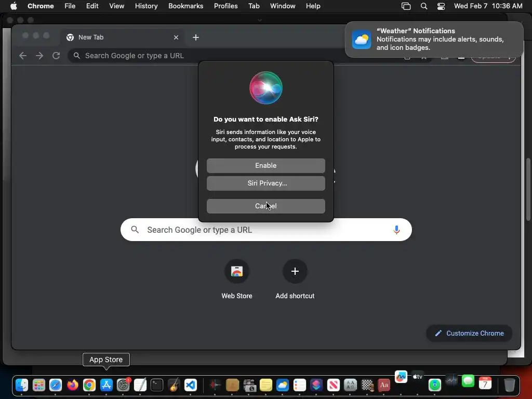Open Siri Privacy information
This screenshot has width=532, height=399.
pyautogui.click(x=265, y=183)
